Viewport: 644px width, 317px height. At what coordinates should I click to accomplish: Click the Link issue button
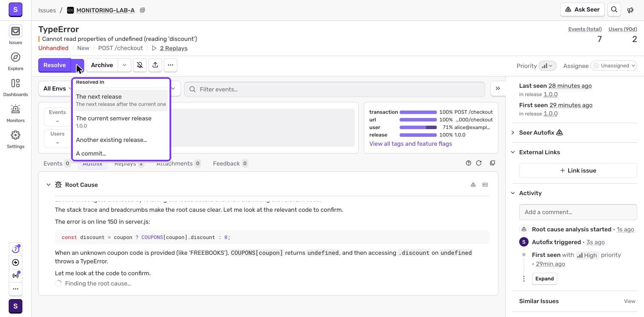[578, 170]
